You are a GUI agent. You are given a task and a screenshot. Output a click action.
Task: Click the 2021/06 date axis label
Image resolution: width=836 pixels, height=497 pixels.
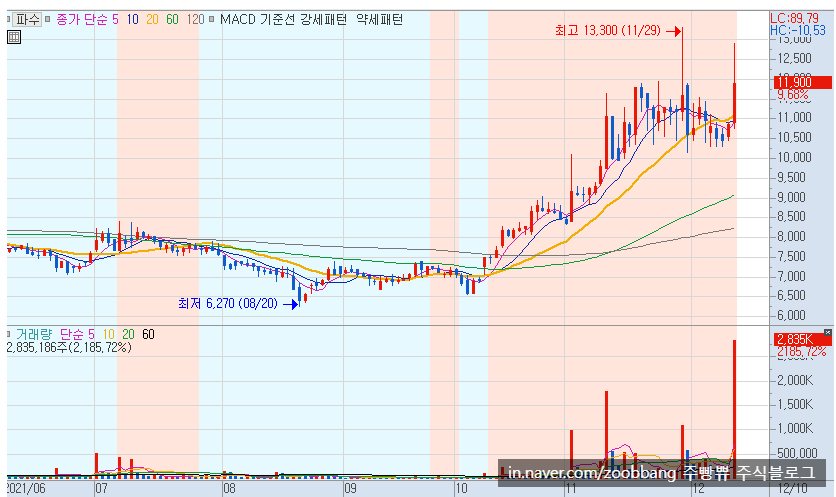click(26, 488)
